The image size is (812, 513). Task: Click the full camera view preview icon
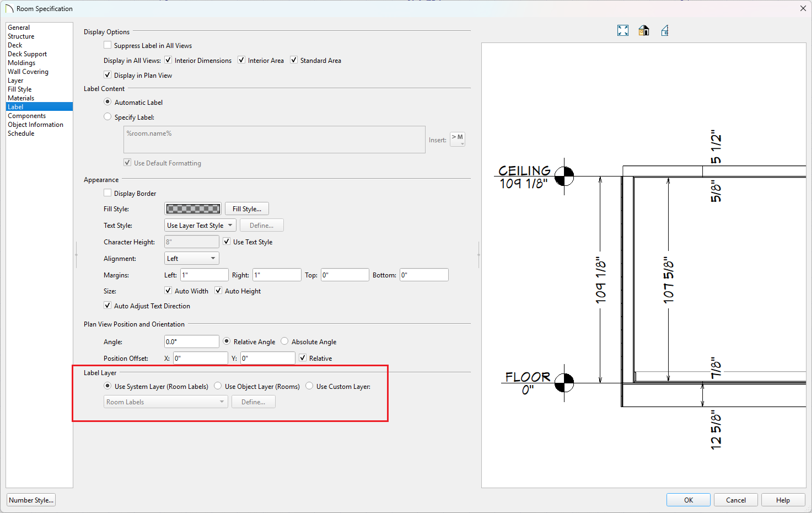[x=644, y=31]
